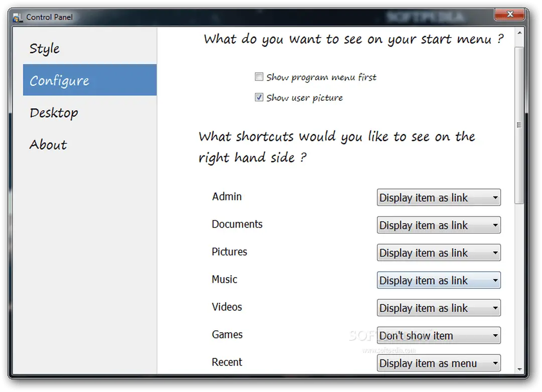The image size is (542, 392).
Task: Open the Videos shortcut dropdown
Action: [438, 308]
